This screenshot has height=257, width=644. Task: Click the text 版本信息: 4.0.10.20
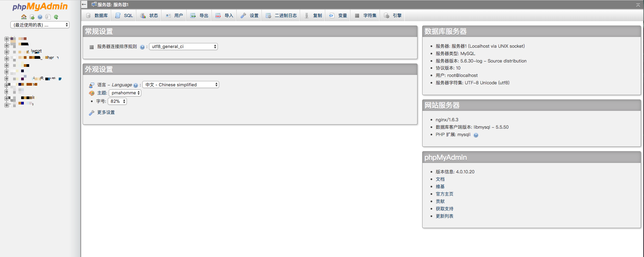[x=455, y=172]
